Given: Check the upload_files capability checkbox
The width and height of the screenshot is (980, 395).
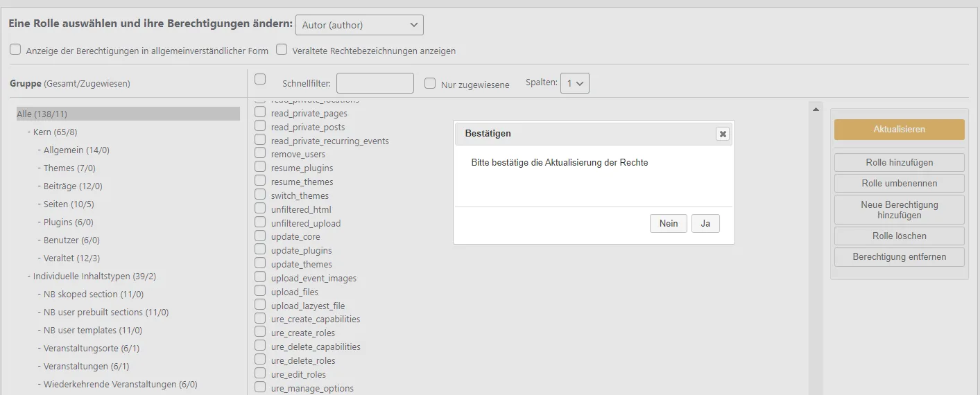Looking at the screenshot, I should [260, 291].
